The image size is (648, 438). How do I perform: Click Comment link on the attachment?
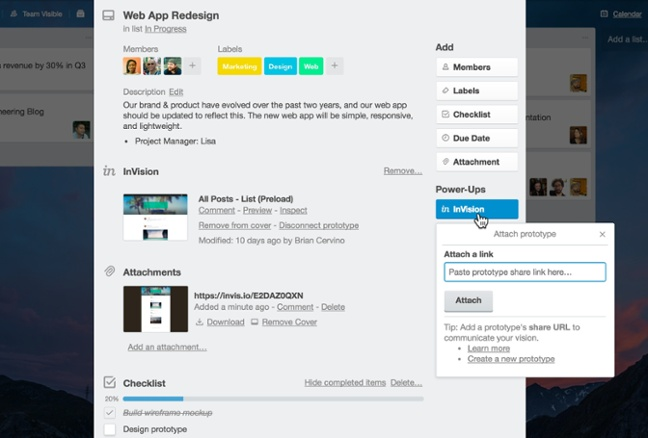(x=295, y=307)
